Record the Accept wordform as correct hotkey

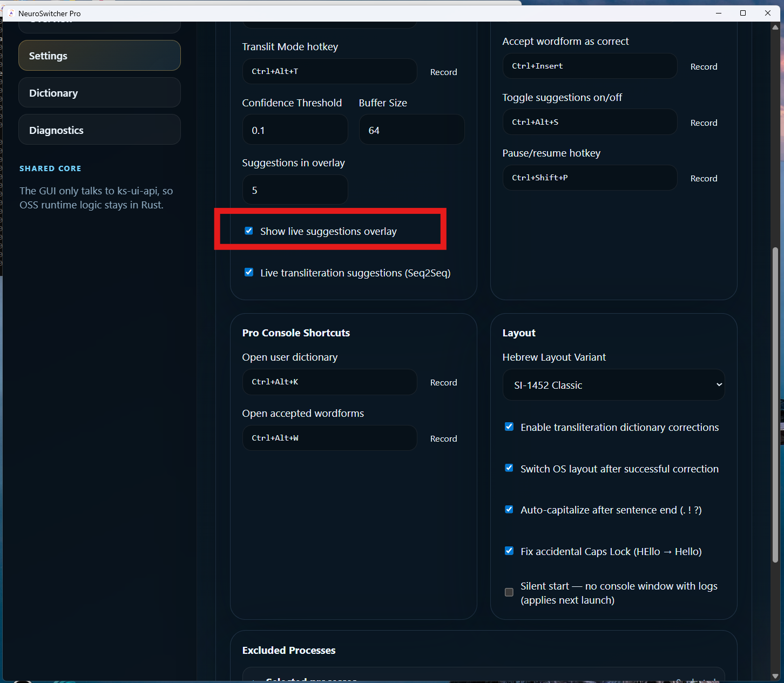704,66
